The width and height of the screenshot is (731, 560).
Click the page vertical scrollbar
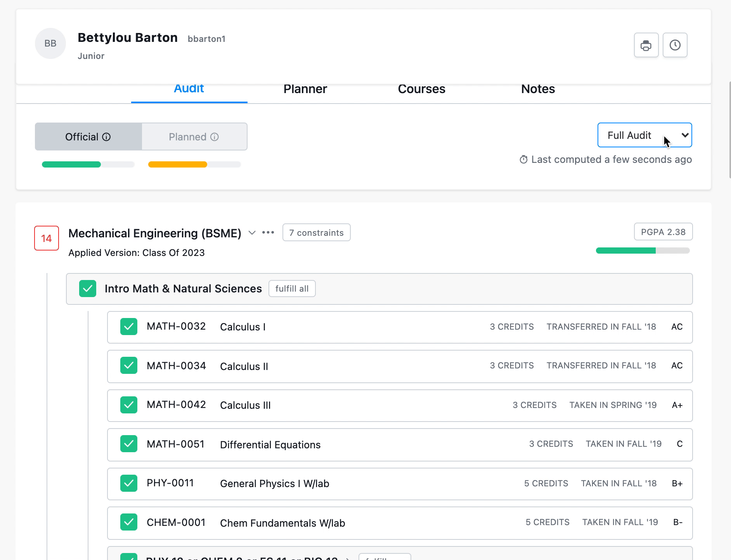click(x=729, y=130)
